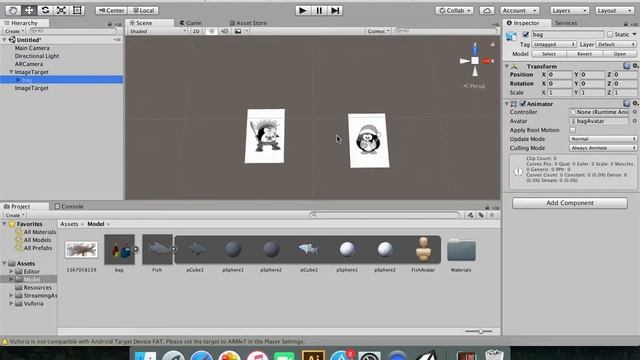Toggle scene image effects
640x360 pixels.
coord(238,31)
